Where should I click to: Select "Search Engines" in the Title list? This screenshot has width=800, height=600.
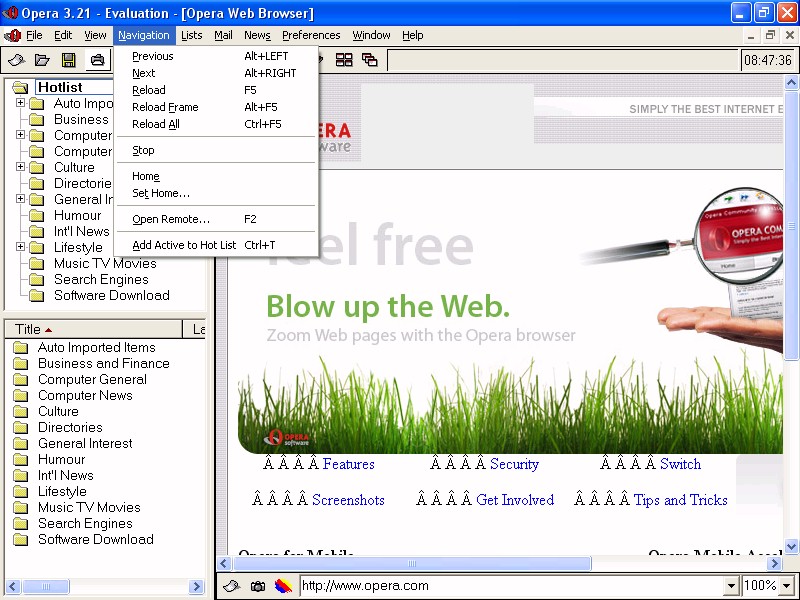pyautogui.click(x=85, y=523)
